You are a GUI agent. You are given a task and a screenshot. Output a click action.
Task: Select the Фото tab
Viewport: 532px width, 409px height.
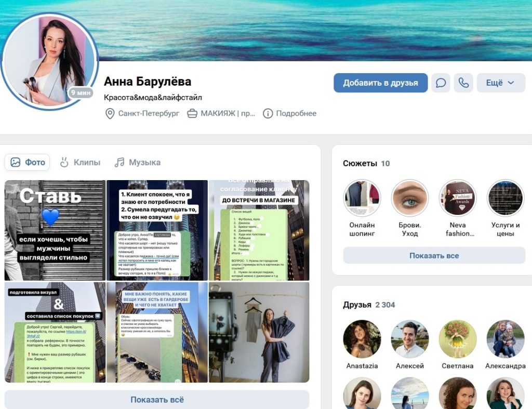point(28,162)
